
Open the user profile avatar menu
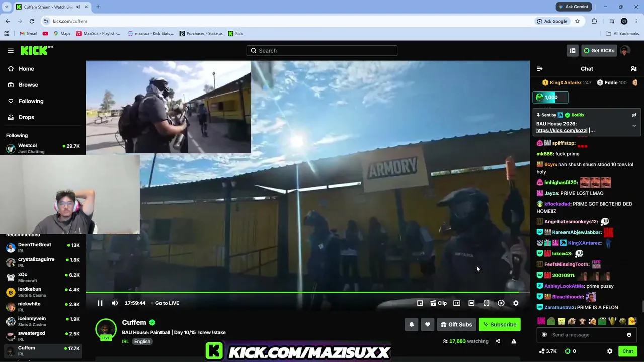pyautogui.click(x=625, y=51)
